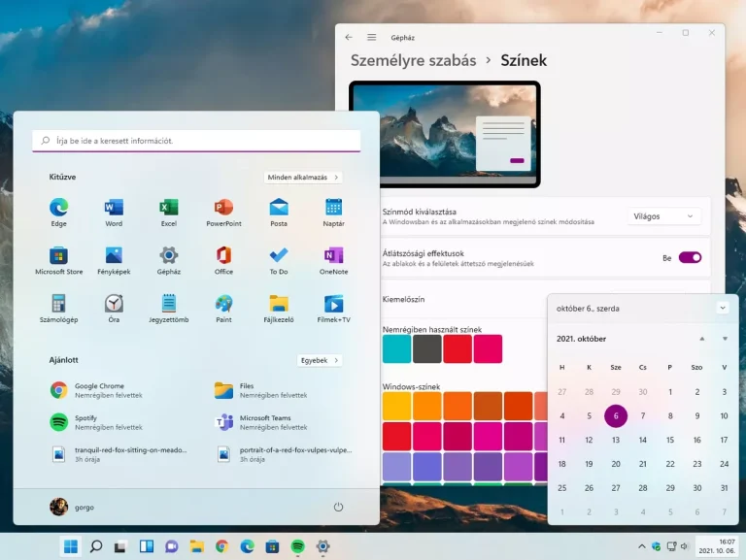Open Widgets from the taskbar

point(146,546)
